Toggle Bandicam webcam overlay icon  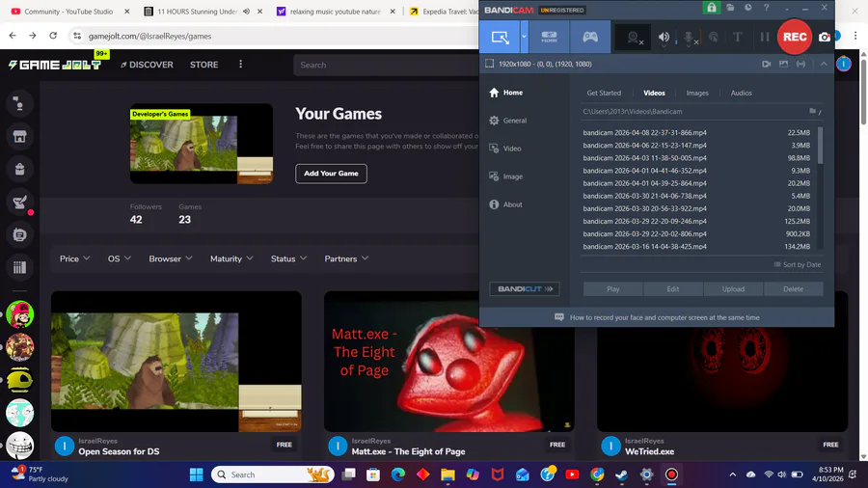634,37
